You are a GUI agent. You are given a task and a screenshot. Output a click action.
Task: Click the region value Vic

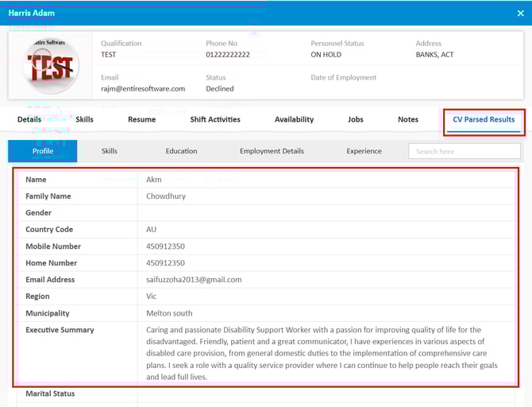click(151, 297)
